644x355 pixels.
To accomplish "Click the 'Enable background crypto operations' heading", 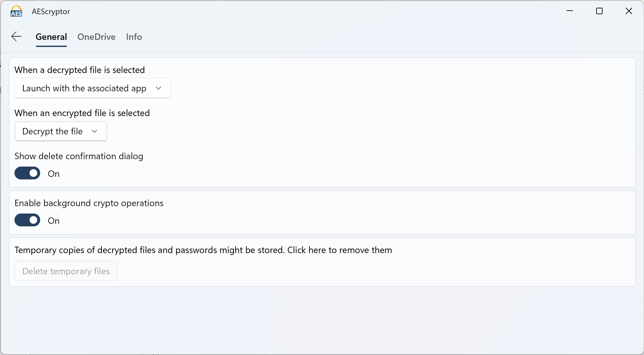I will click(x=89, y=203).
